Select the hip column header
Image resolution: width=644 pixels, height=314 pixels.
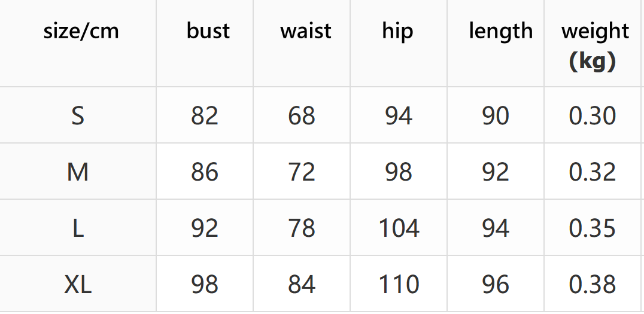pos(397,31)
